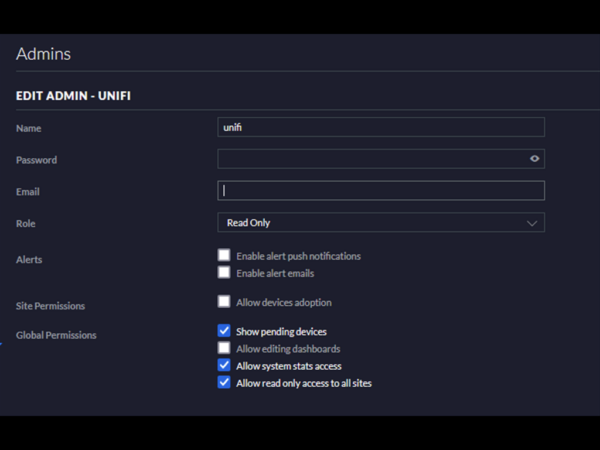Expand Role list via its chevron arrow
This screenshot has width=600, height=450.
532,223
